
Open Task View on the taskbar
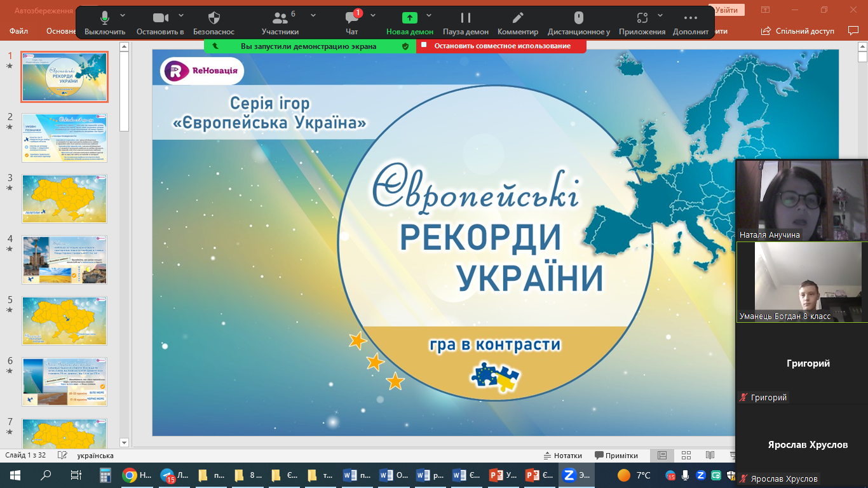76,475
